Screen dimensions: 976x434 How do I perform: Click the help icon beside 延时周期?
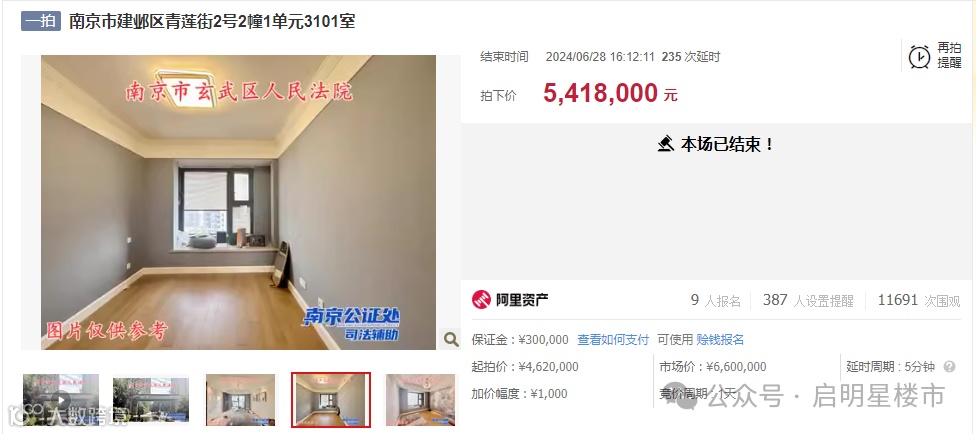[x=949, y=367]
